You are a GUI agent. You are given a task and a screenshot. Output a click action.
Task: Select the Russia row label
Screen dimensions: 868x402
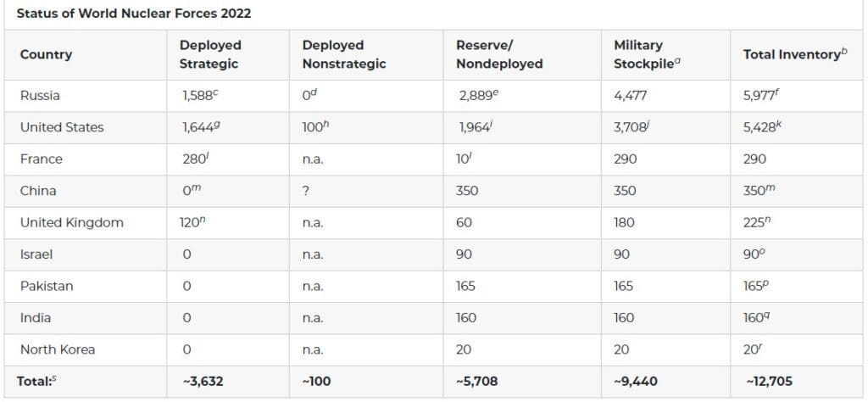pyautogui.click(x=40, y=96)
